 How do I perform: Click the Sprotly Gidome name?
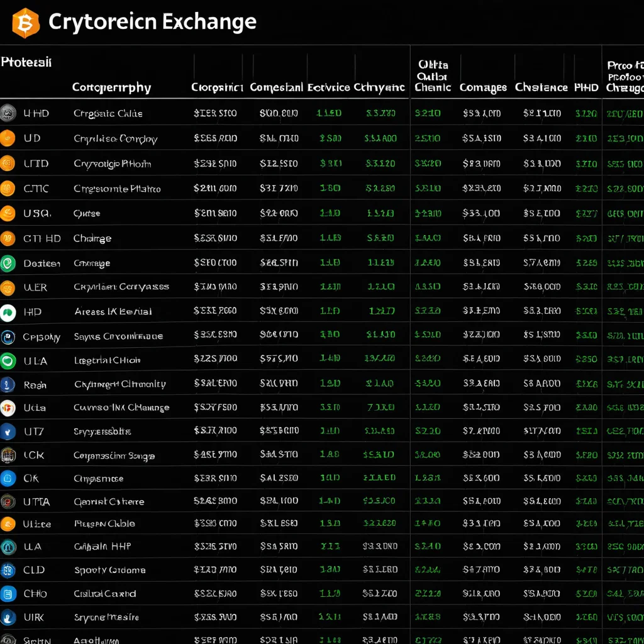pos(109,570)
